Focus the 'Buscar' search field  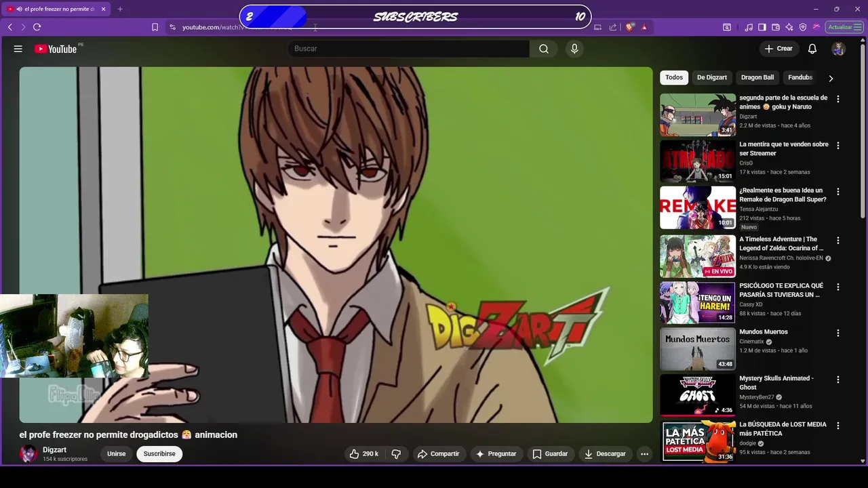409,49
